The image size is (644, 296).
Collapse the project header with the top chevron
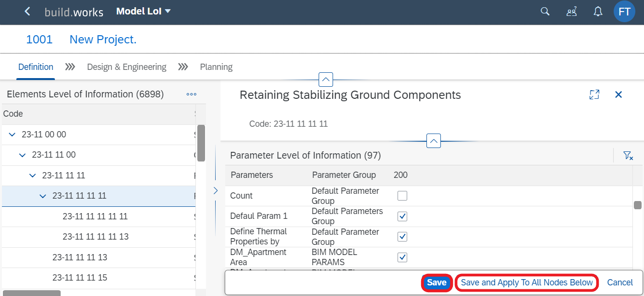(x=326, y=79)
